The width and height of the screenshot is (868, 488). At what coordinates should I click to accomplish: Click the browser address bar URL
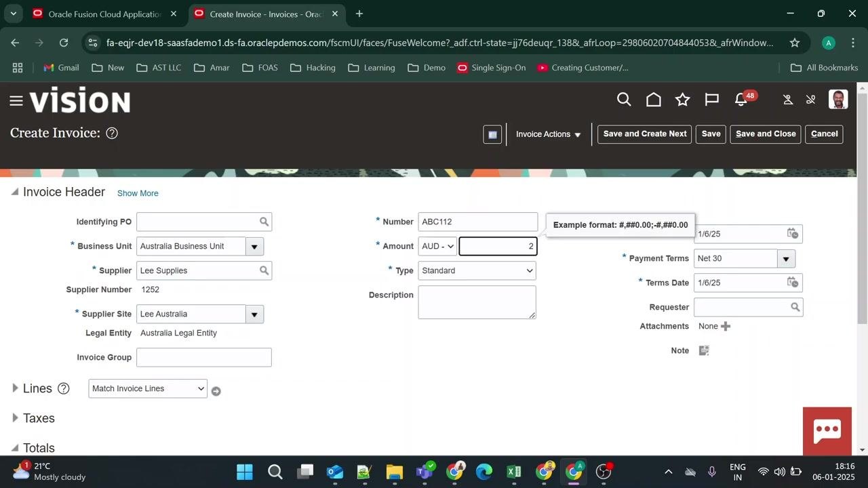tap(439, 43)
